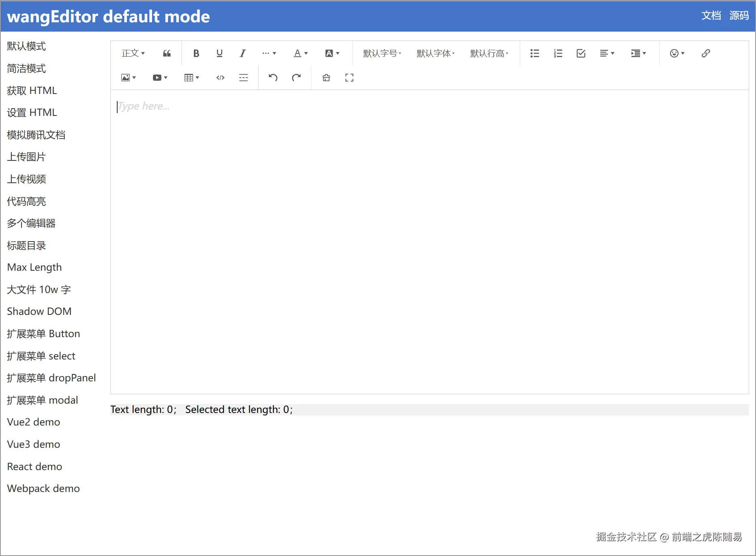Open the insert image menu
Viewport: 756px width, 556px height.
click(128, 78)
